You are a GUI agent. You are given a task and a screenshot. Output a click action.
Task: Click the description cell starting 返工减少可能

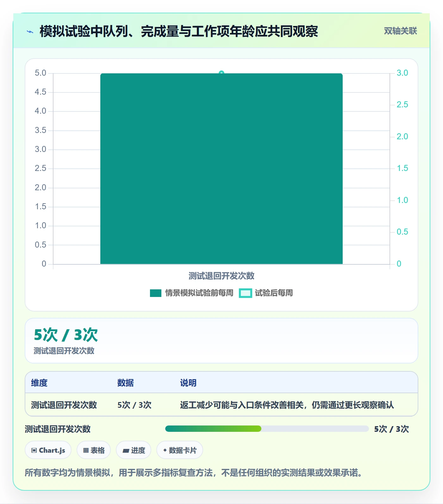287,405
